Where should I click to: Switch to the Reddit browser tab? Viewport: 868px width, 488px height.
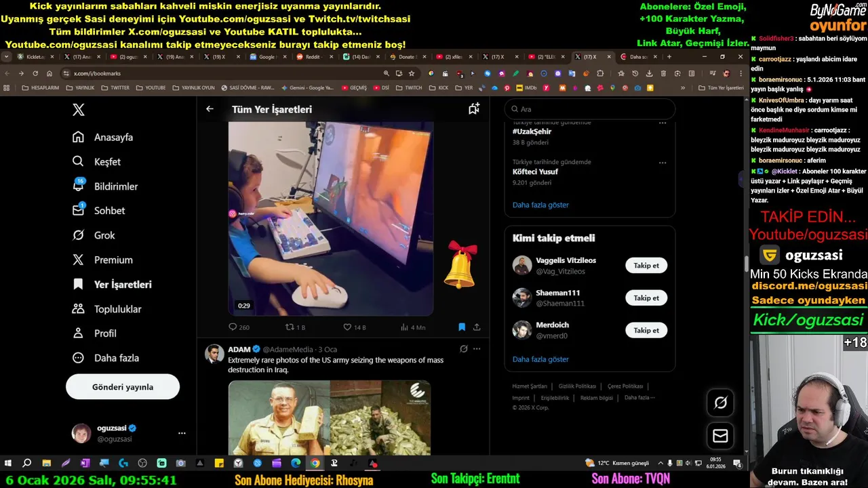tap(314, 57)
